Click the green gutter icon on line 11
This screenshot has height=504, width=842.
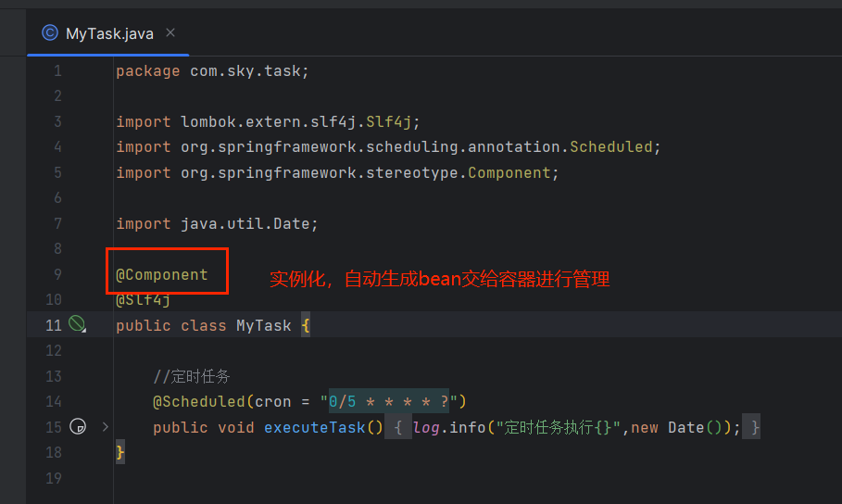coord(77,324)
